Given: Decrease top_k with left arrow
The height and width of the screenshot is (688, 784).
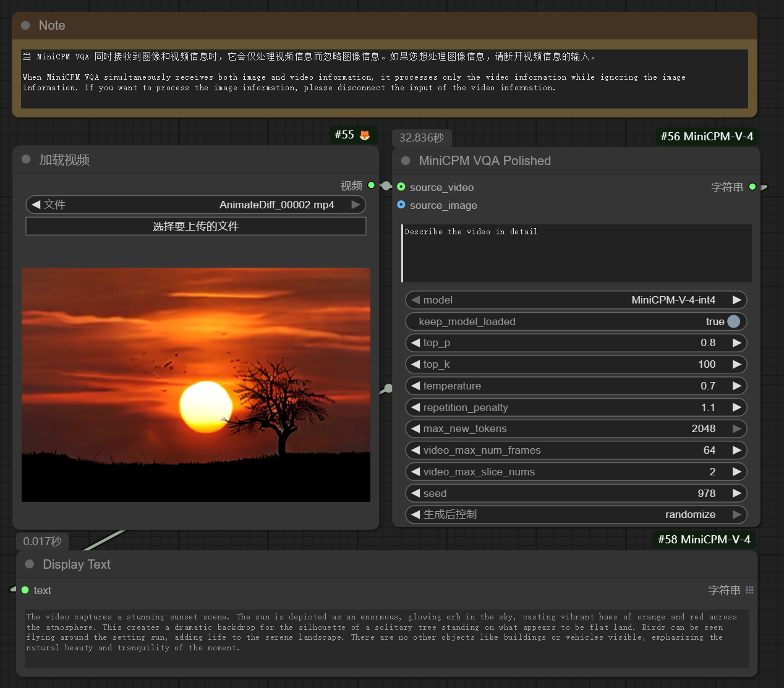Looking at the screenshot, I should 415,364.
